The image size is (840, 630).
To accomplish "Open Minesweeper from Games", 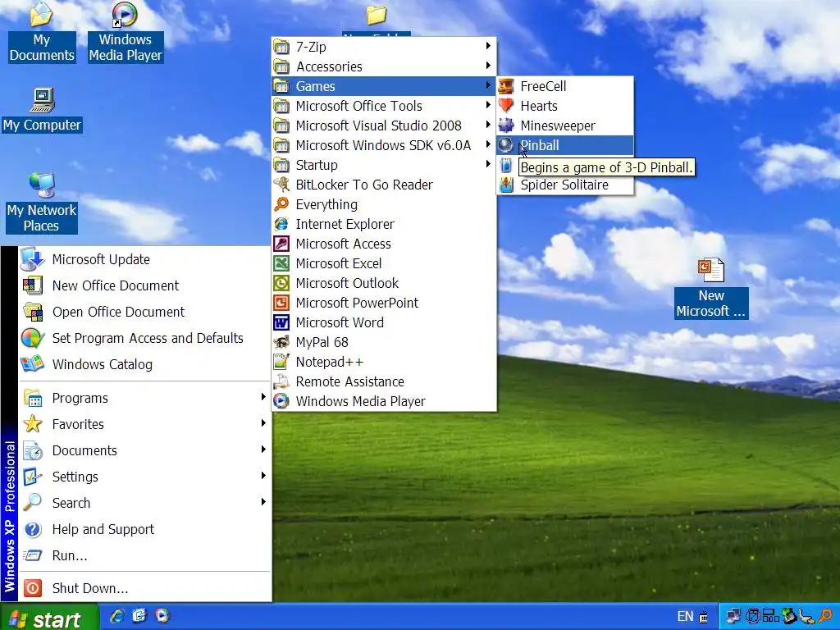I will (564, 126).
